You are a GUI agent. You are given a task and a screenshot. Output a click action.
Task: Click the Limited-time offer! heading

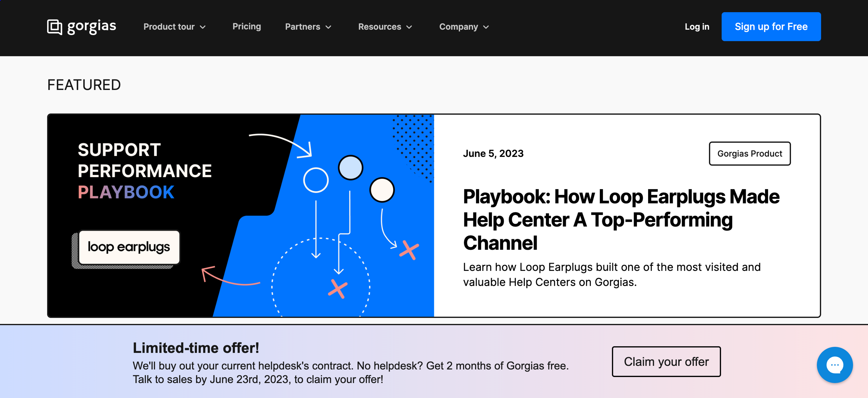point(196,348)
